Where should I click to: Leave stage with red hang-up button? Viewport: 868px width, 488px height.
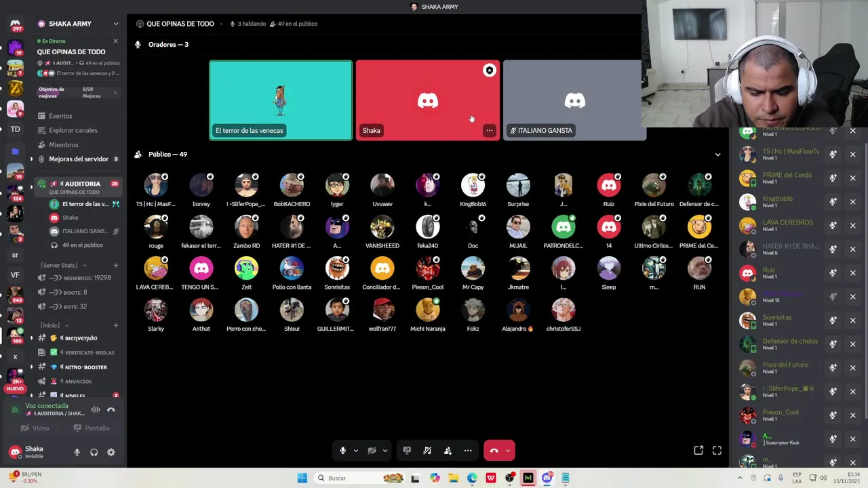[494, 451]
